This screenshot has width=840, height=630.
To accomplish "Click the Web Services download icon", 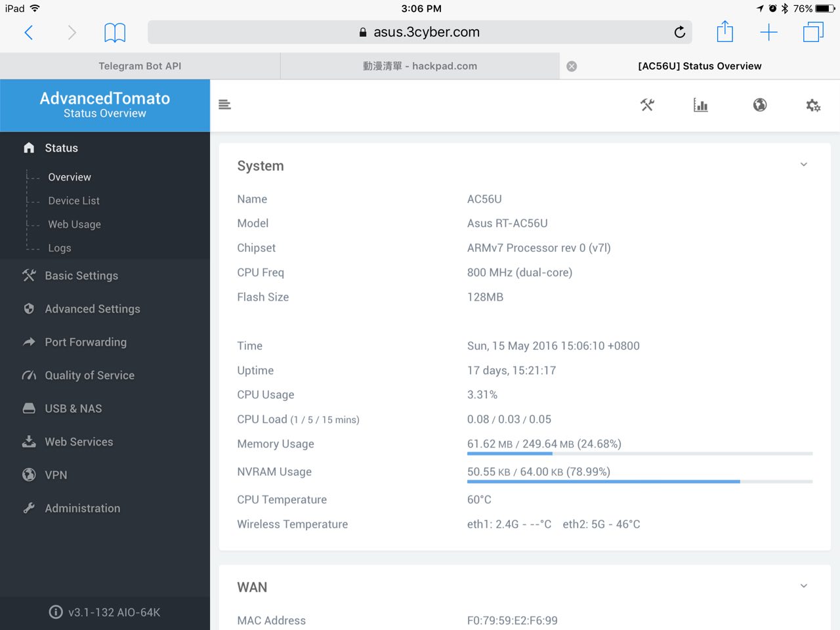I will point(29,442).
